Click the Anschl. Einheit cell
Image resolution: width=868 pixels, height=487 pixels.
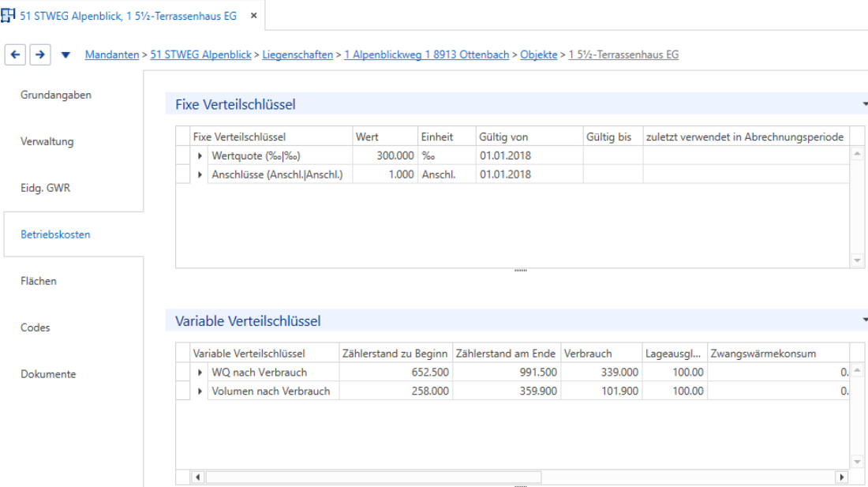(447, 175)
